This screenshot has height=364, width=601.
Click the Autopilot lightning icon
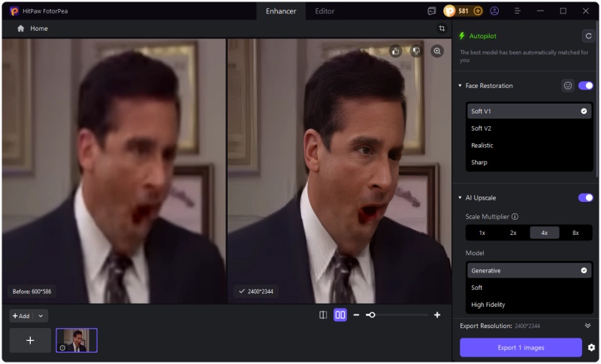point(462,36)
